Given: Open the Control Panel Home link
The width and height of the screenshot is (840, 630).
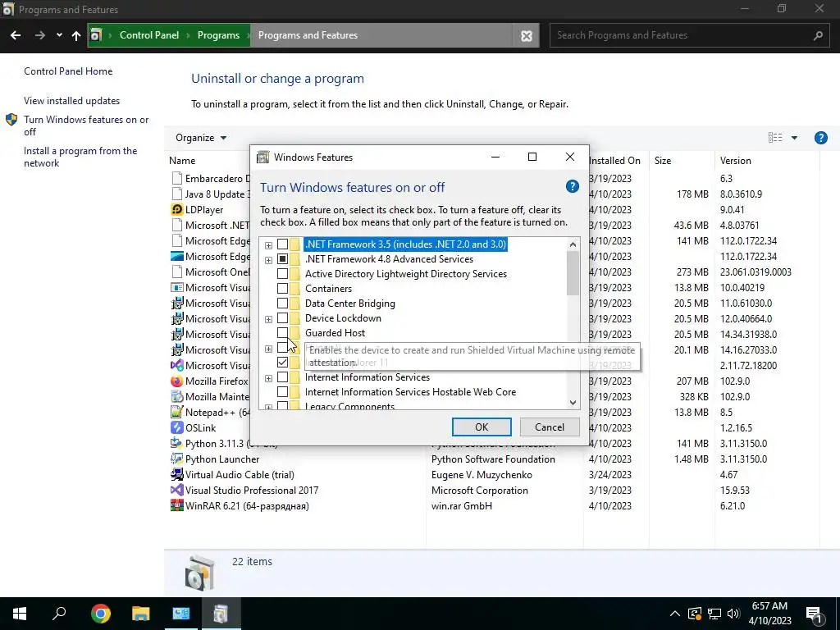Looking at the screenshot, I should (x=68, y=71).
